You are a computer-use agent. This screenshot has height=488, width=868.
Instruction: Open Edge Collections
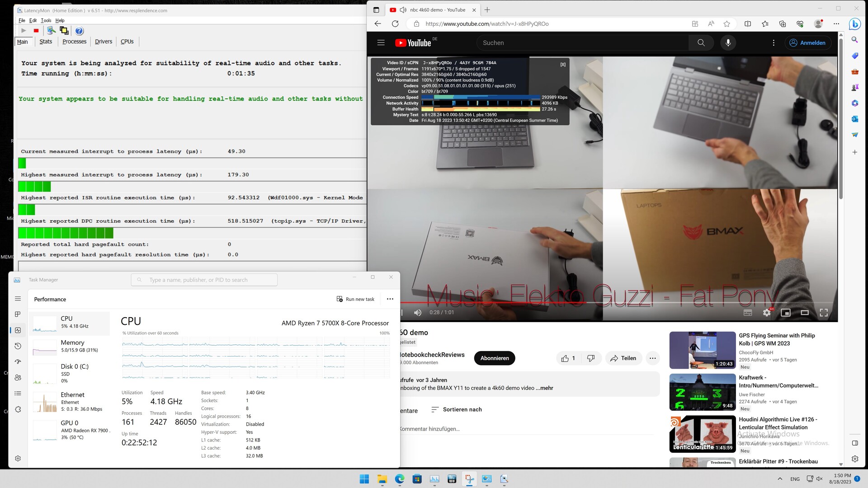click(783, 24)
